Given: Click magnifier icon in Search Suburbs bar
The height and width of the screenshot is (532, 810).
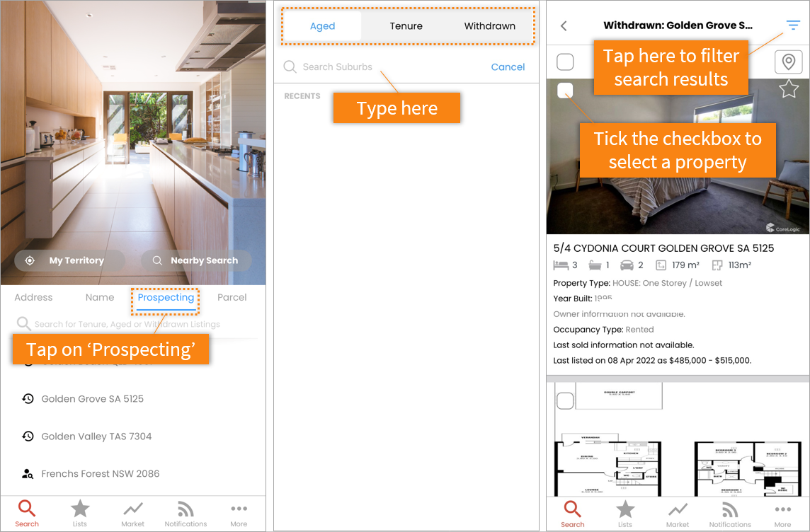Looking at the screenshot, I should point(290,67).
